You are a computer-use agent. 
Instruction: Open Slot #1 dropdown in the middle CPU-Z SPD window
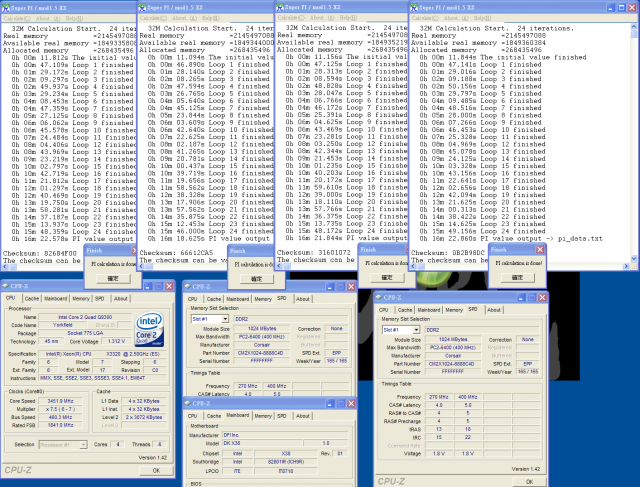[225, 319]
